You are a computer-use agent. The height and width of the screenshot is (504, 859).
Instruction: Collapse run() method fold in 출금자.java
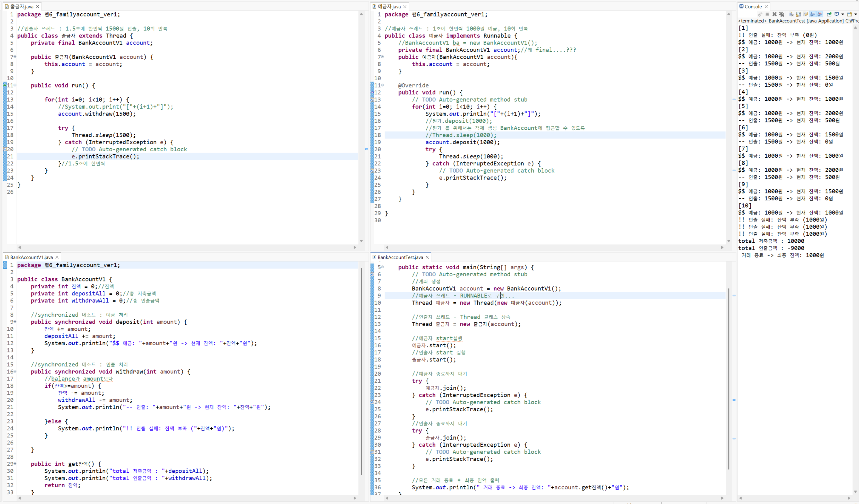[15, 85]
